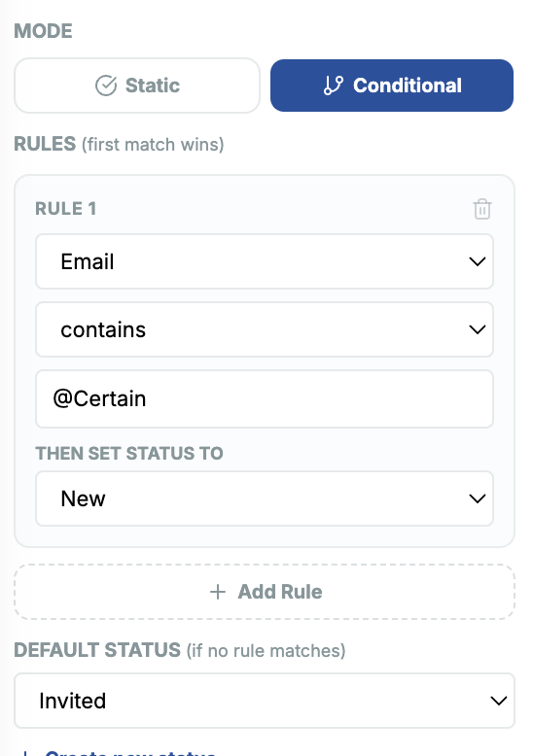Open the contains operator dropdown
The image size is (533, 756).
[x=265, y=329]
